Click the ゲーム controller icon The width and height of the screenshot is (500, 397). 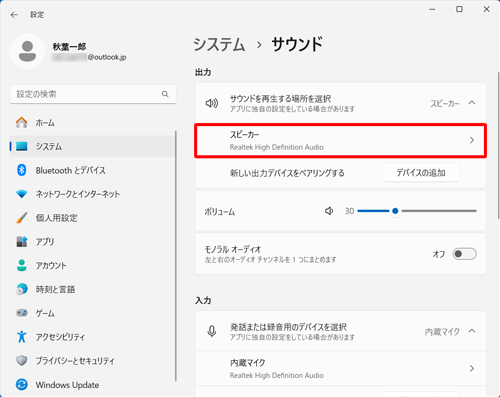click(x=22, y=313)
